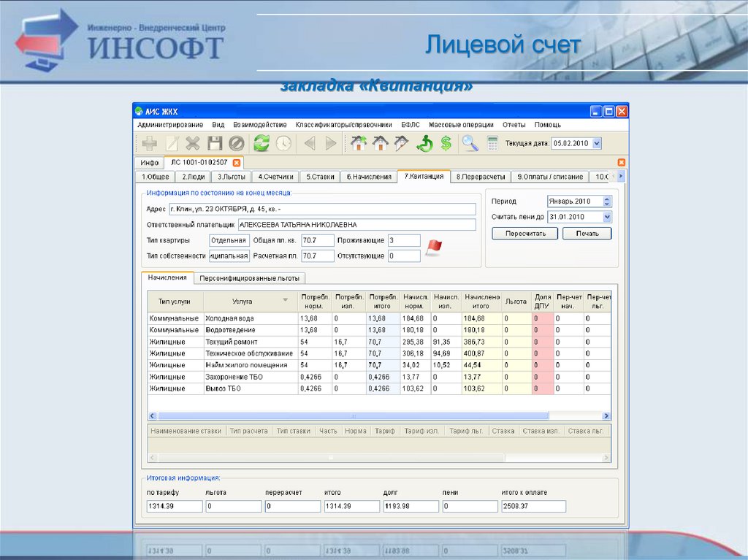Image resolution: width=748 pixels, height=560 pixels.
Task: Open the Взаимодействие menu
Action: point(260,125)
